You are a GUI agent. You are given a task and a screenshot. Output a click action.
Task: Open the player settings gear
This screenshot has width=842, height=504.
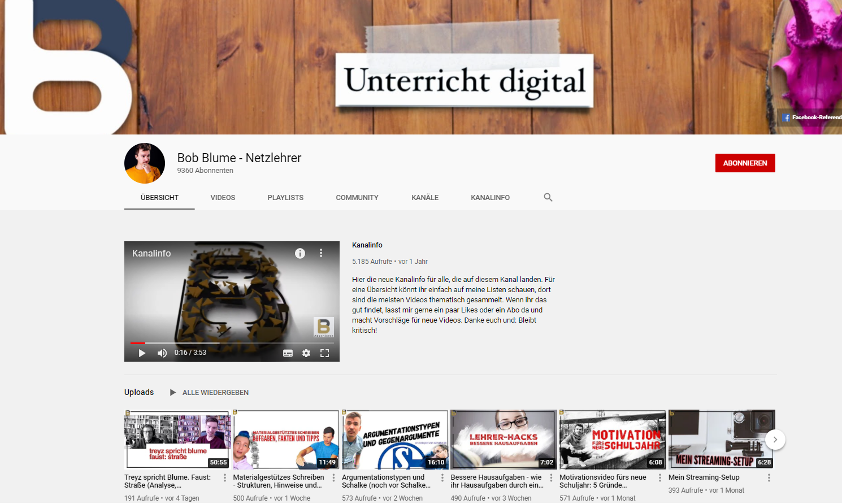click(306, 353)
